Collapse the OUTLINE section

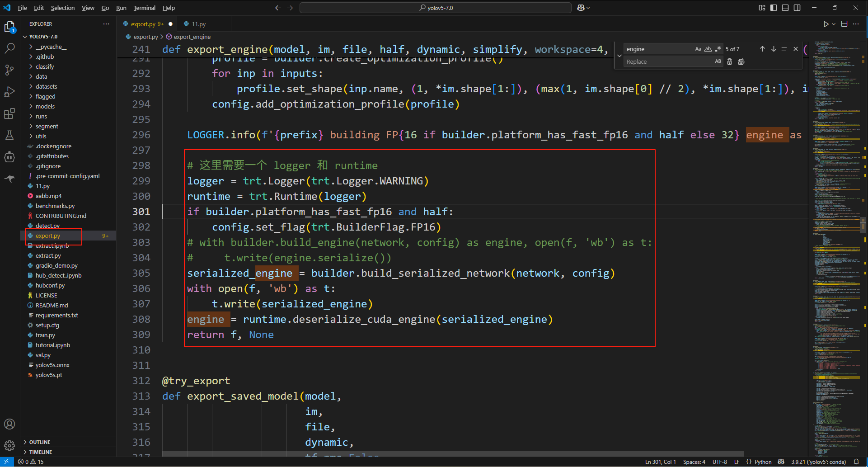(40, 442)
